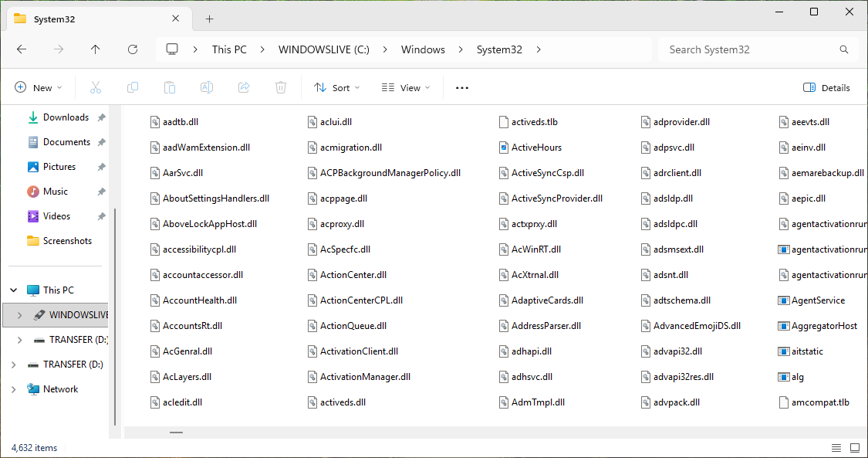
Task: Click the Share icon in toolbar
Action: (x=244, y=88)
